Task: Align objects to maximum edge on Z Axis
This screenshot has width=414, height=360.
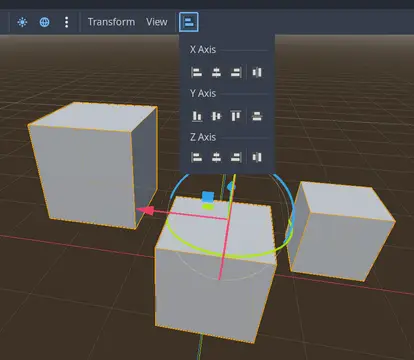Action: click(x=236, y=157)
